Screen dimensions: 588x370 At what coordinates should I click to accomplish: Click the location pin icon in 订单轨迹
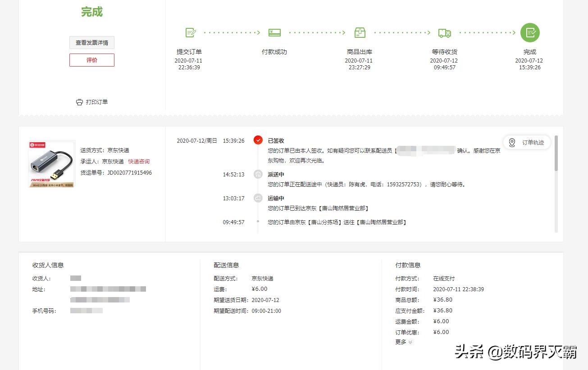[x=512, y=142]
